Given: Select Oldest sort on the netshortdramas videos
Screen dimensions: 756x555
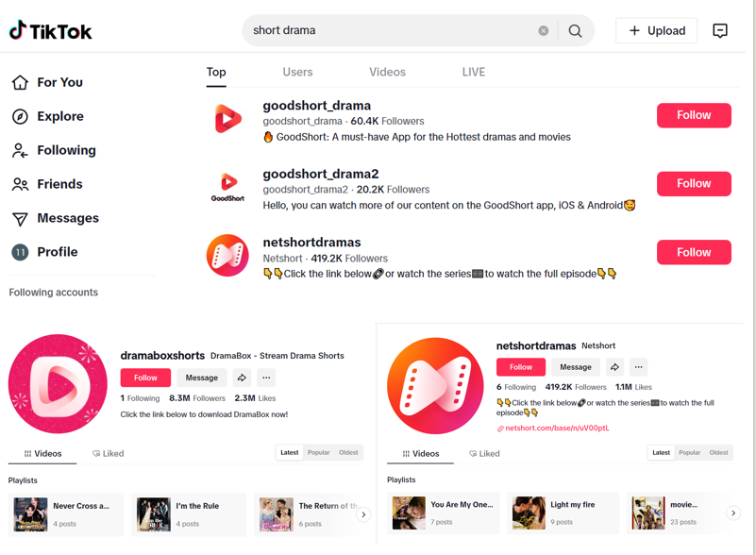Looking at the screenshot, I should [718, 452].
